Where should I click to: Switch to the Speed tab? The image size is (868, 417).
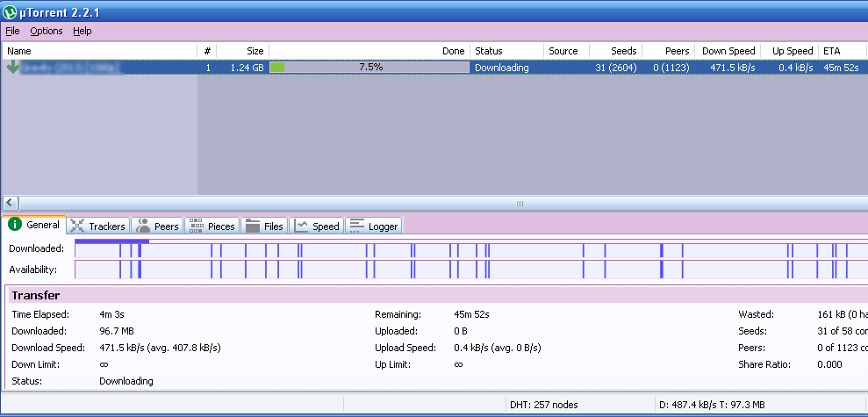click(x=317, y=226)
